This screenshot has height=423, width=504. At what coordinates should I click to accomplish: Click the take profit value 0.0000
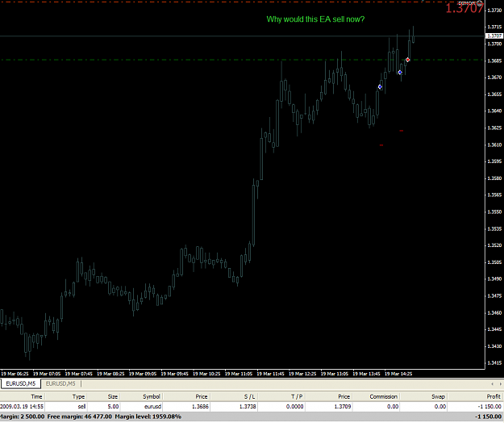point(295,407)
